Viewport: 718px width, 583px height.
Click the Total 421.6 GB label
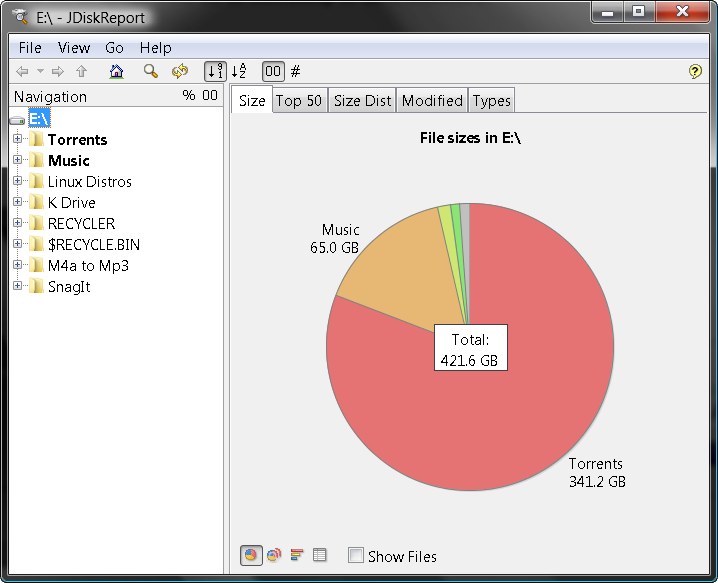(x=471, y=348)
